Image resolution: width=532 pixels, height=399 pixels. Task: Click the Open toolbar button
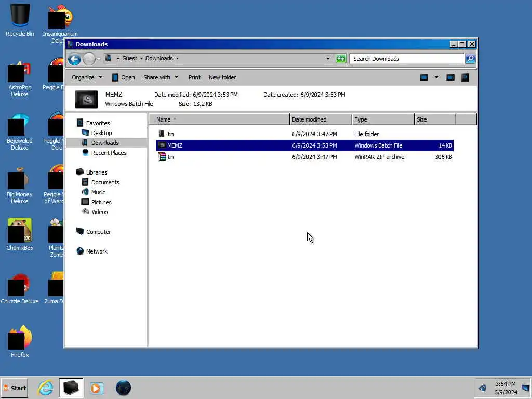(124, 78)
